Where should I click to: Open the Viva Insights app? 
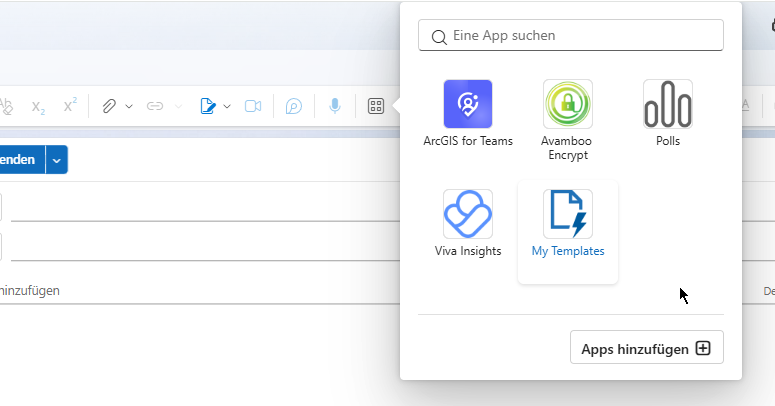(468, 224)
